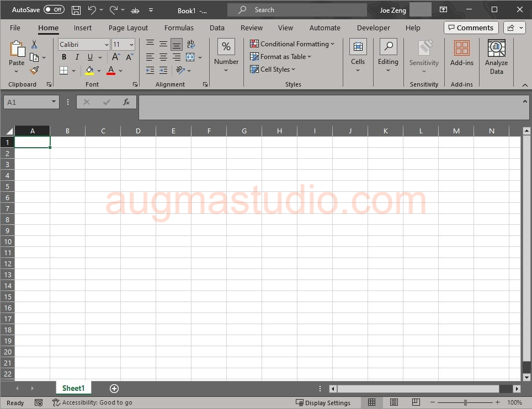Select column D header

pyautogui.click(x=138, y=131)
